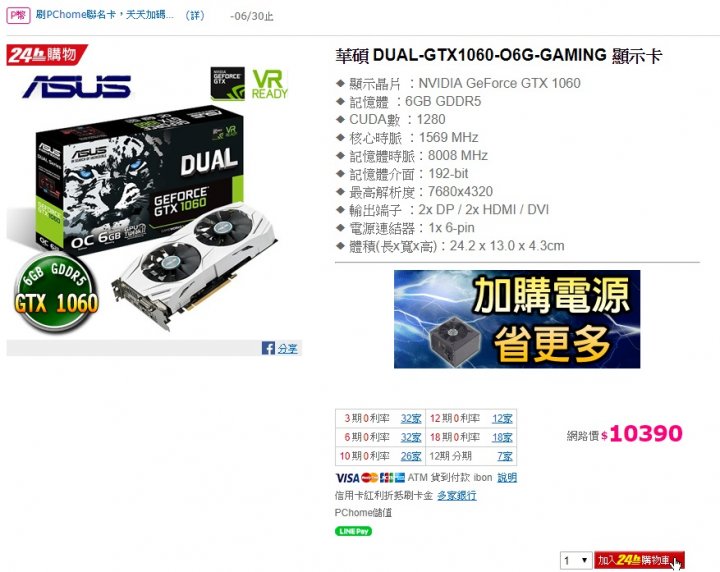Open promo details (詳) link
The height and width of the screenshot is (572, 720).
[195, 15]
